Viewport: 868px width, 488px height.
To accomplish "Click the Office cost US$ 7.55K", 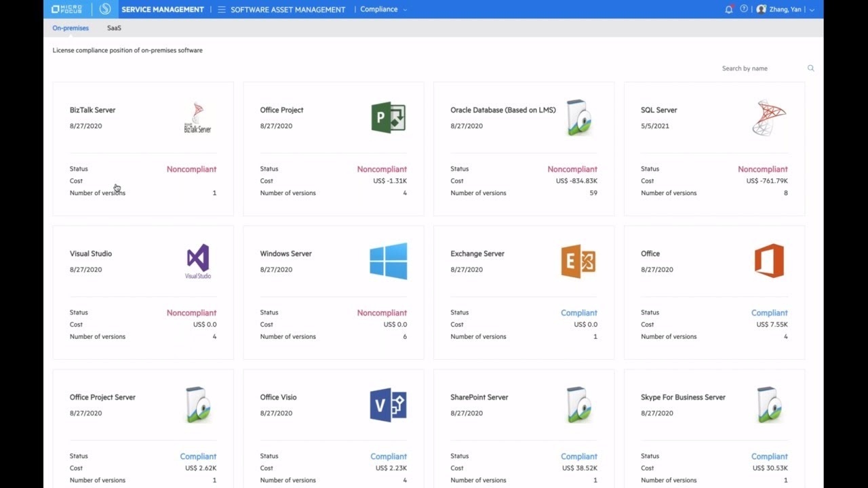I will [x=772, y=325].
